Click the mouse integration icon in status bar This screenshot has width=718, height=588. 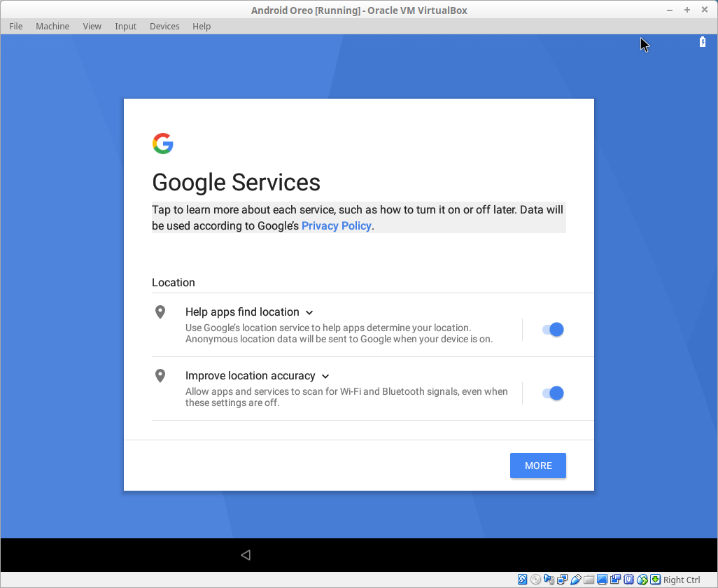coord(642,580)
